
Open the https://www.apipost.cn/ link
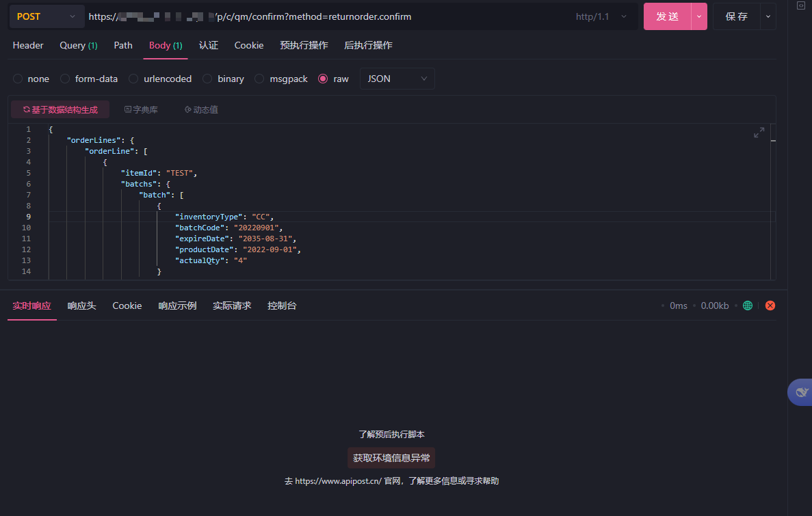[338, 481]
